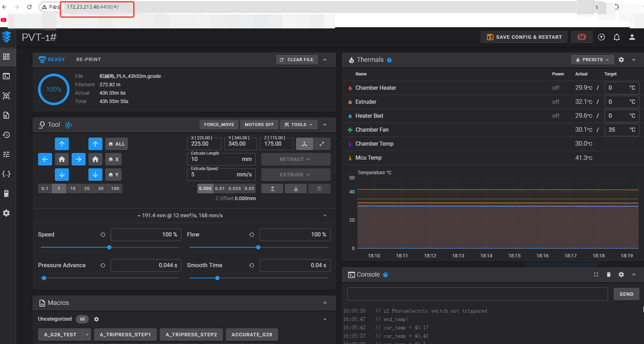Image resolution: width=644 pixels, height=344 pixels.
Task: Clear console with trash icon
Action: [608, 275]
